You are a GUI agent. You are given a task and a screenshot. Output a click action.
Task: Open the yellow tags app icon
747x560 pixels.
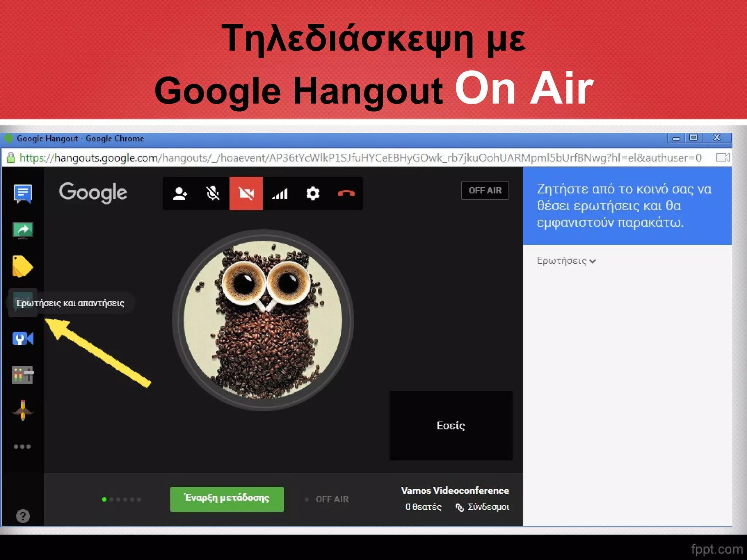(23, 266)
